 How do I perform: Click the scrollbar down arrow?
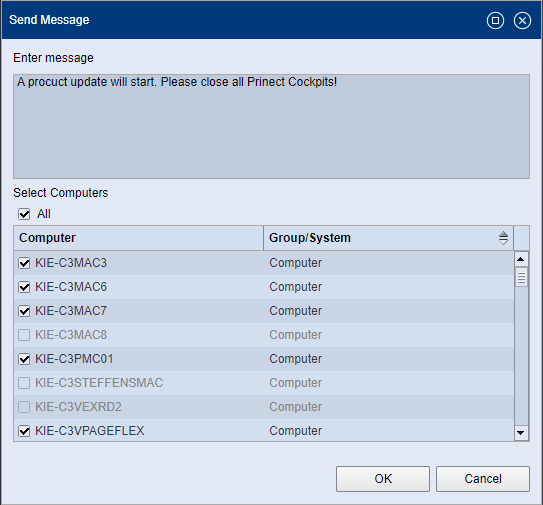point(521,433)
